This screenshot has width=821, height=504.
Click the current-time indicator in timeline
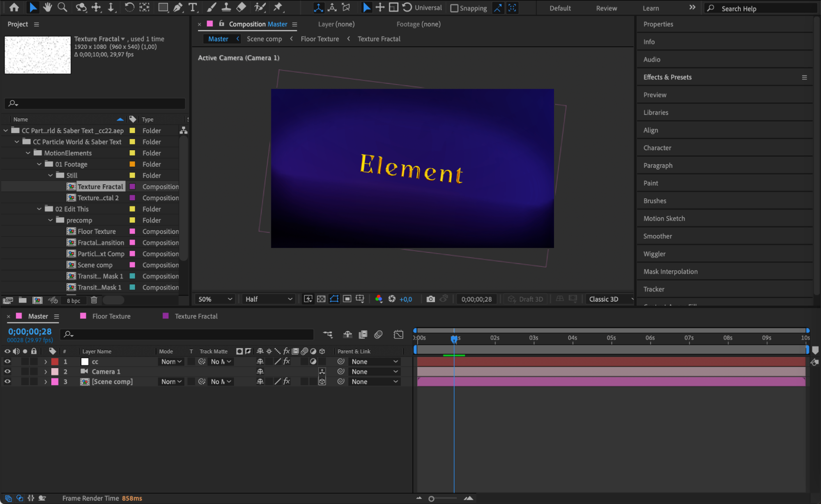(x=454, y=339)
